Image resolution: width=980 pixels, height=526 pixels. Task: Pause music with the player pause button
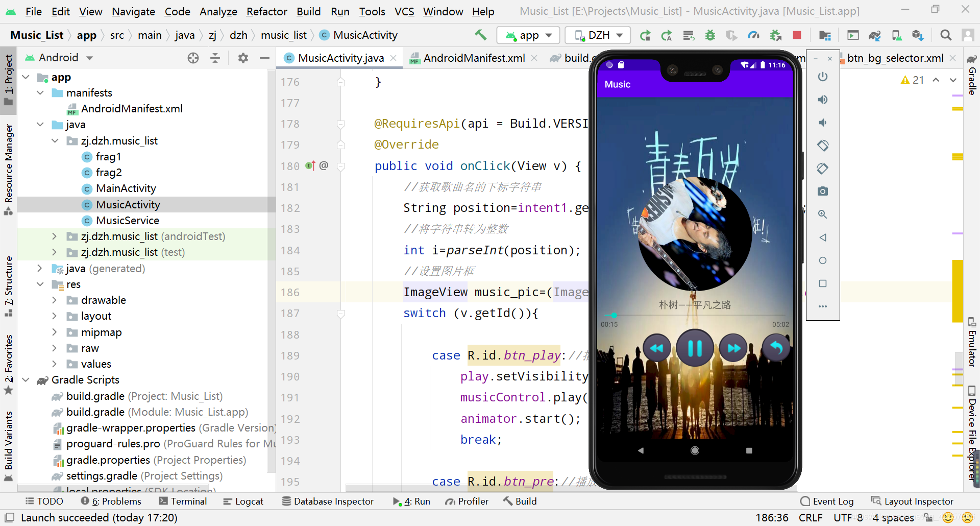[695, 348]
